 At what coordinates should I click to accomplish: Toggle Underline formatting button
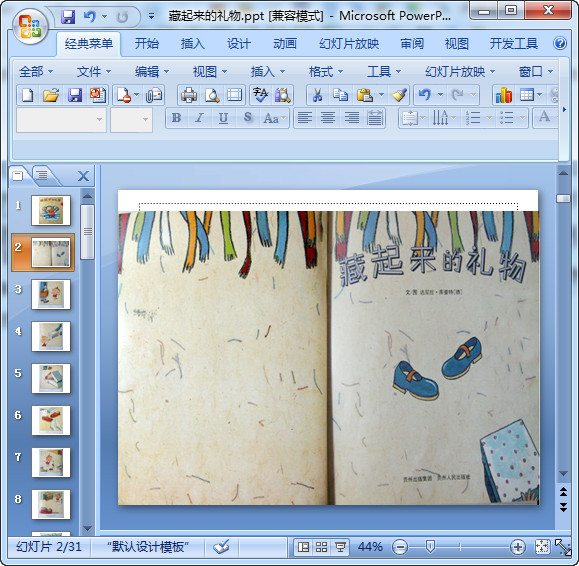point(223,118)
